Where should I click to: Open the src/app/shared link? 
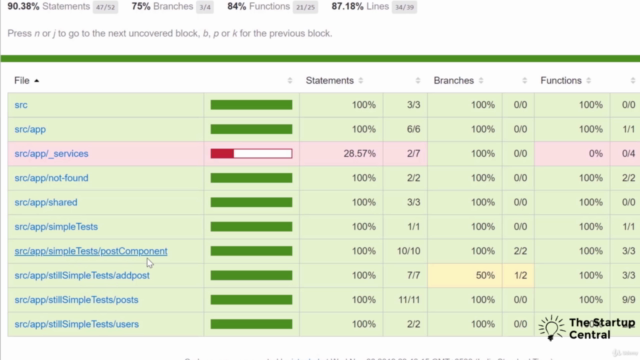[46, 202]
